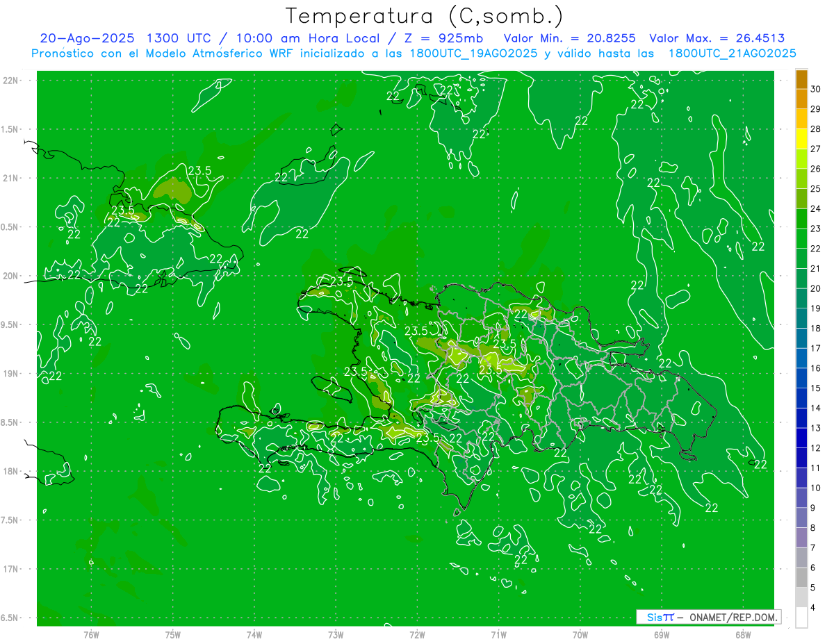Screen dimensions: 834x644
Task: Click the colorbar label '8'
Action: pos(813,528)
